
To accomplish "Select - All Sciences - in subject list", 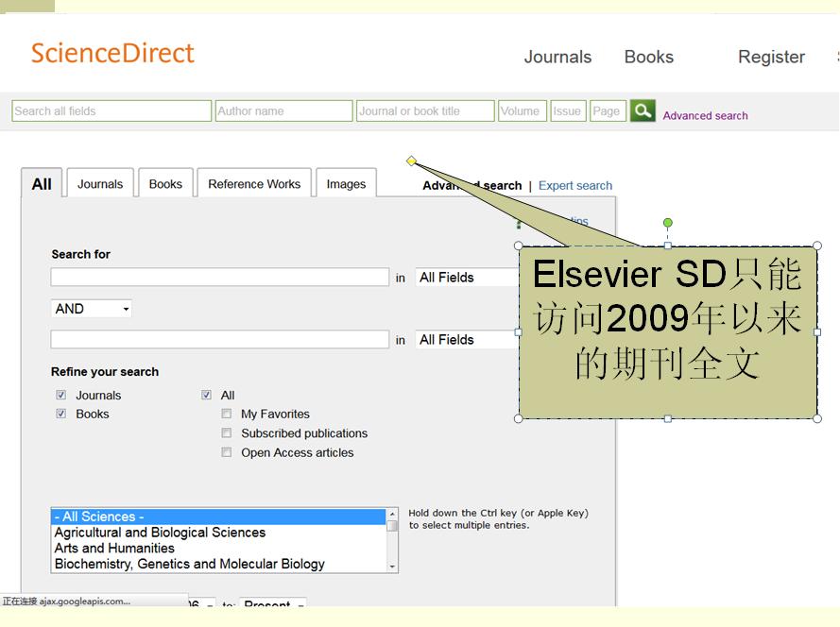I will [218, 517].
